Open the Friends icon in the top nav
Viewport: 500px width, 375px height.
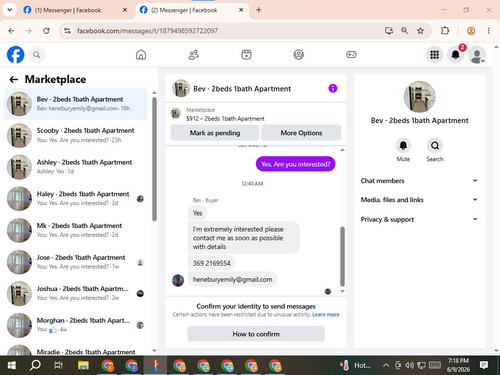click(x=194, y=55)
